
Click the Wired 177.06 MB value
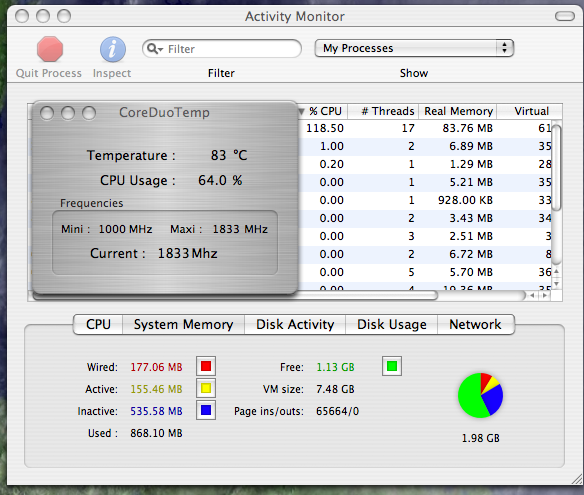pos(156,367)
